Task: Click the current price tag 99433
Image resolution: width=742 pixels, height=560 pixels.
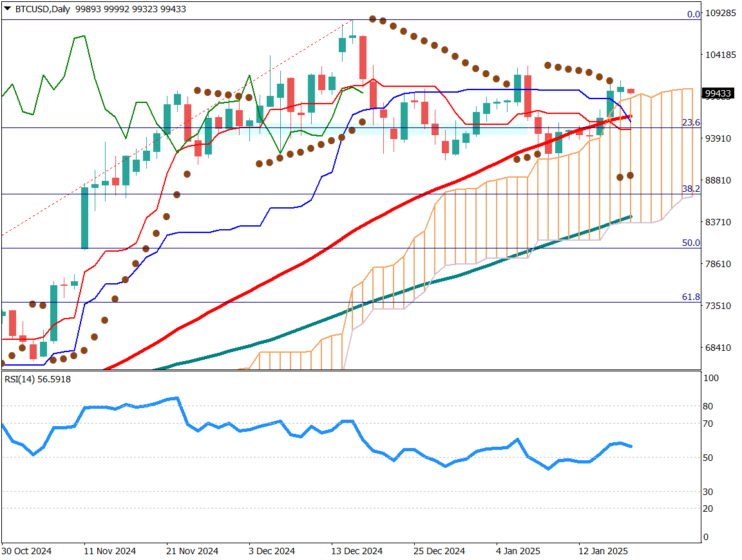Action: click(x=718, y=93)
